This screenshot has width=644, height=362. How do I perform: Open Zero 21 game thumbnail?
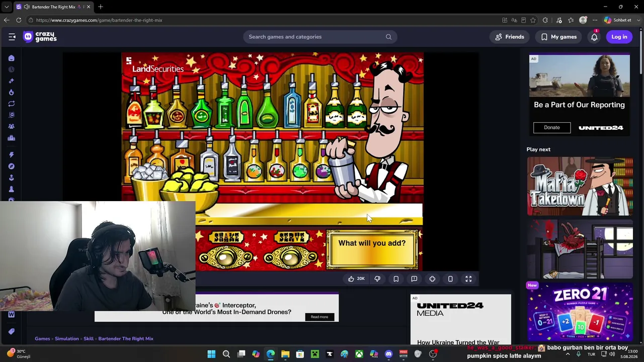(580, 312)
